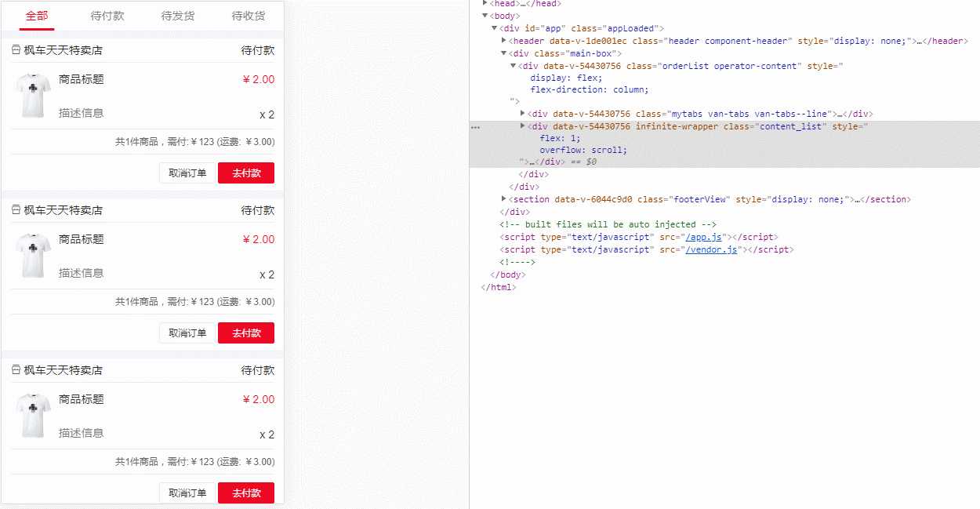Image resolution: width=980 pixels, height=509 pixels.
Task: Click shop icon of second order card
Action: click(16, 210)
